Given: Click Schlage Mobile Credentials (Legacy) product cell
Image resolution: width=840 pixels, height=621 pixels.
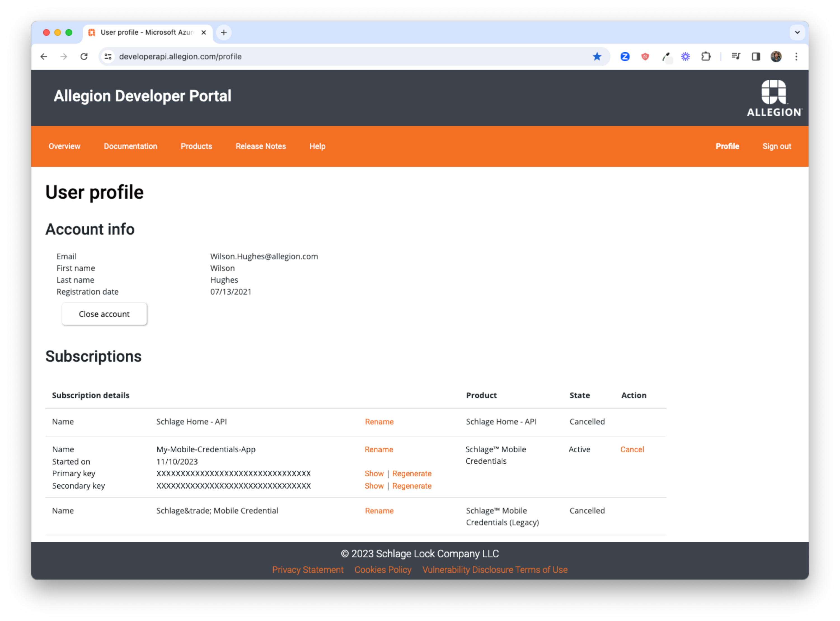Looking at the screenshot, I should tap(503, 517).
